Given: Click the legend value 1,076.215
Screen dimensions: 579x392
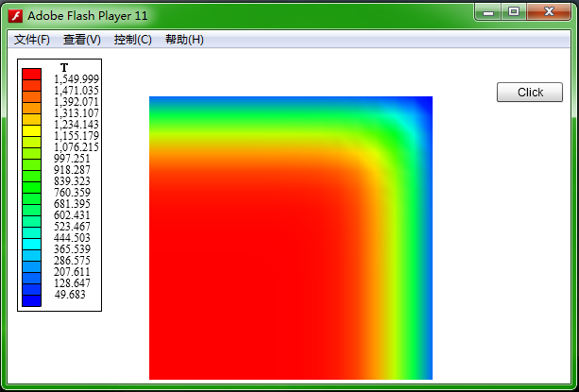Looking at the screenshot, I should click(x=77, y=147).
